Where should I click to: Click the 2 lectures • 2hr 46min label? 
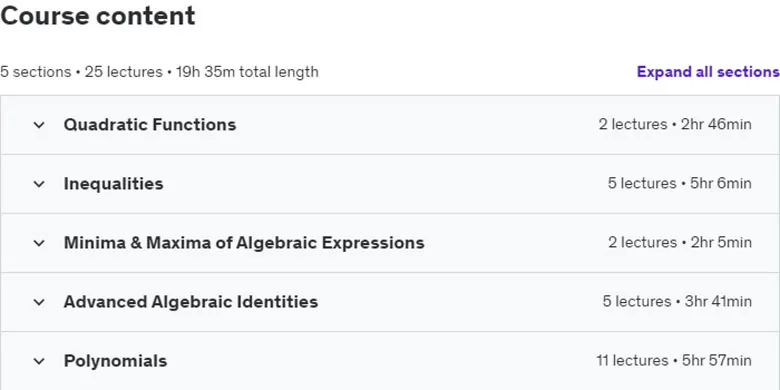tap(675, 124)
